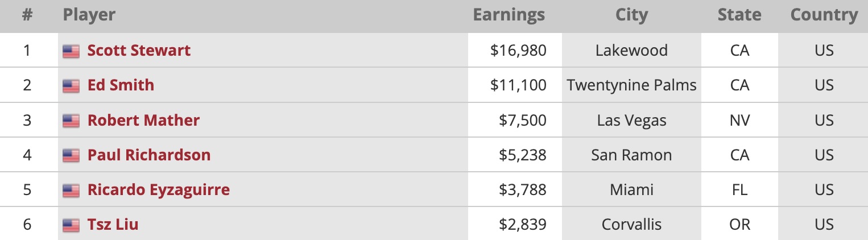This screenshot has width=868, height=240.
Task: Open Ed Smith's player page
Action: [x=121, y=85]
